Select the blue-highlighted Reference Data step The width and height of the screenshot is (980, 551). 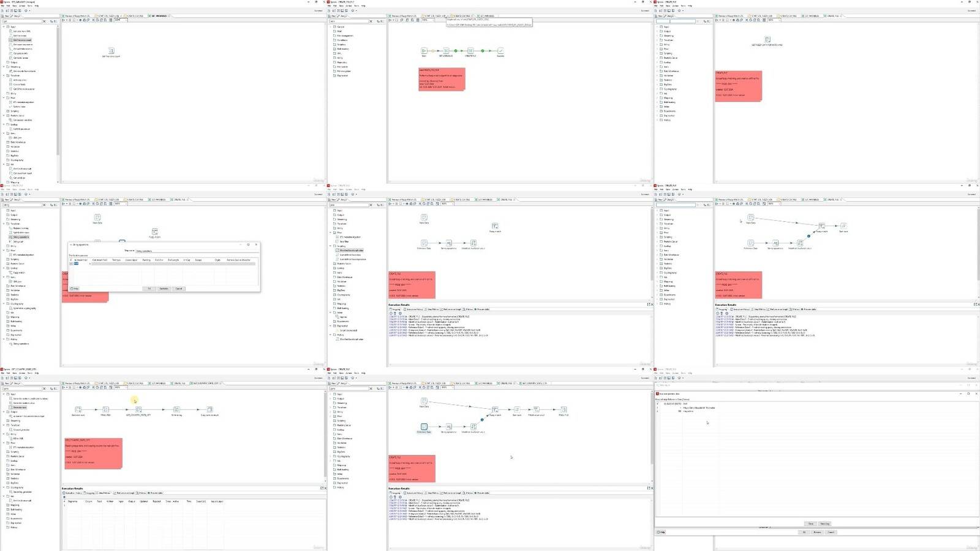pyautogui.click(x=424, y=427)
